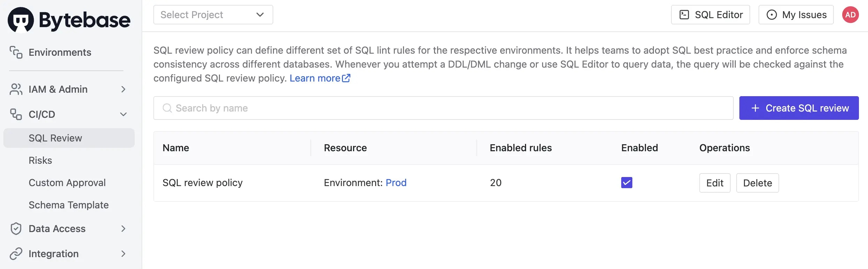Select SQL Review in the sidebar
This screenshot has height=269, width=868.
click(69, 138)
